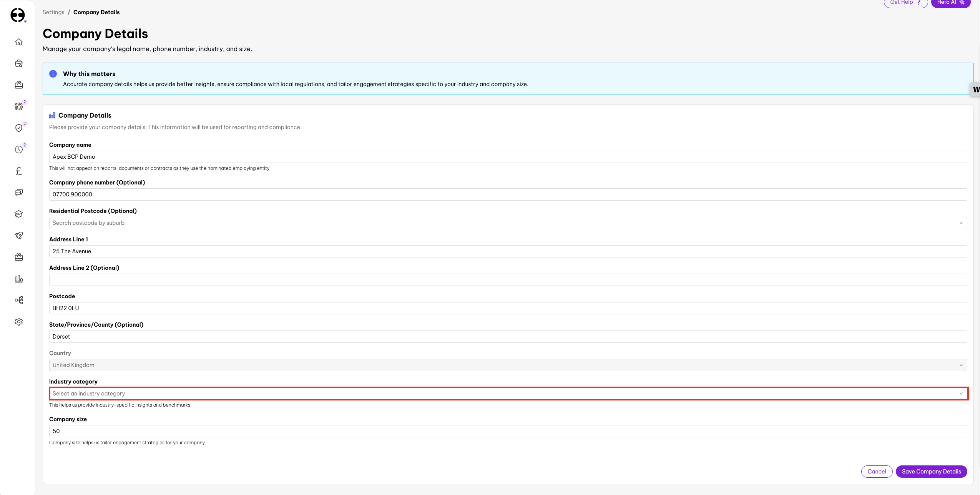This screenshot has width=980, height=495.
Task: Click the graduation cap learning icon
Action: point(19,214)
